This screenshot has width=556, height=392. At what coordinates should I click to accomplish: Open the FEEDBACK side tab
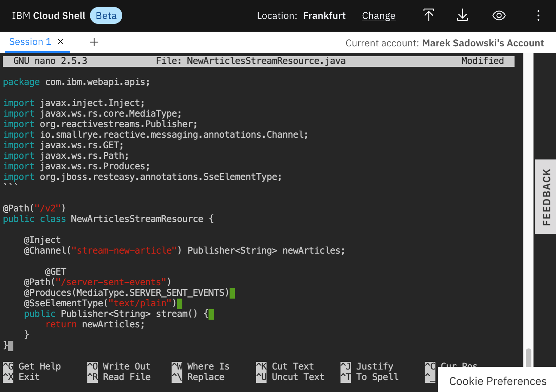(546, 197)
